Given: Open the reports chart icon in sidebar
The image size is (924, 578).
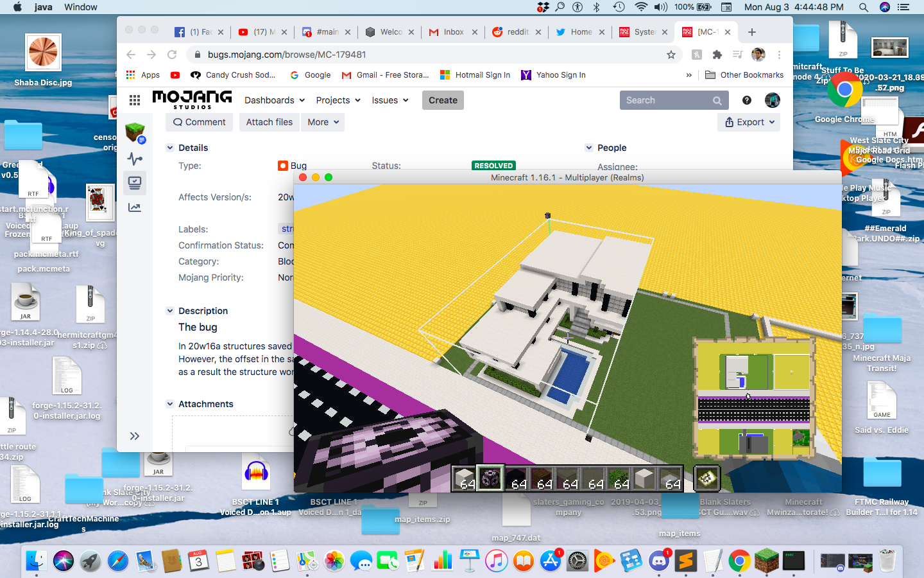Looking at the screenshot, I should [x=135, y=207].
